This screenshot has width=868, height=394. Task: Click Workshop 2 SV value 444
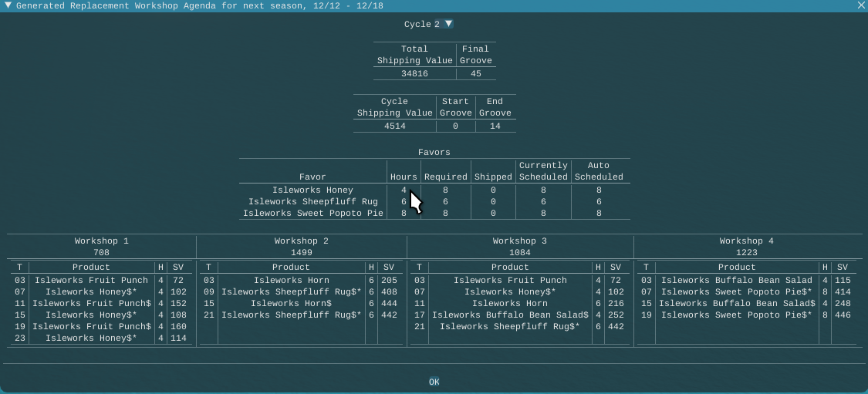pos(389,303)
